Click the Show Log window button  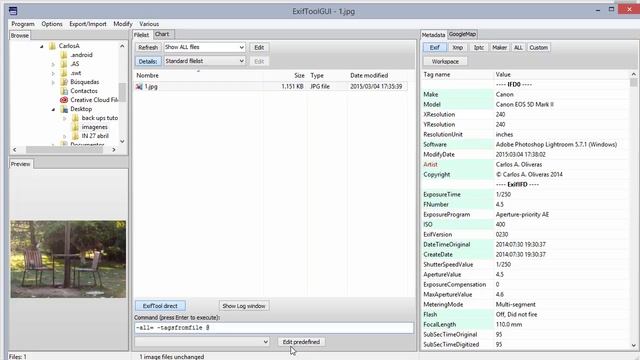244,306
